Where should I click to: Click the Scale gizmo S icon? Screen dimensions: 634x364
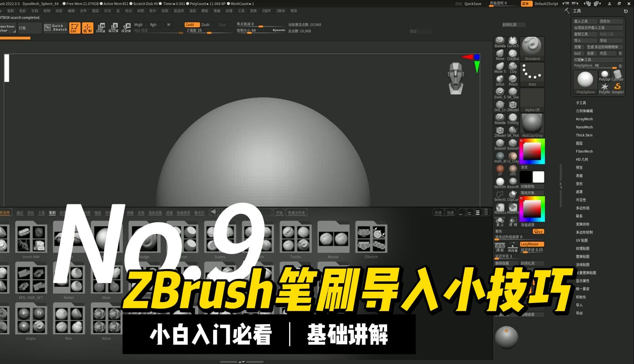pos(113,28)
